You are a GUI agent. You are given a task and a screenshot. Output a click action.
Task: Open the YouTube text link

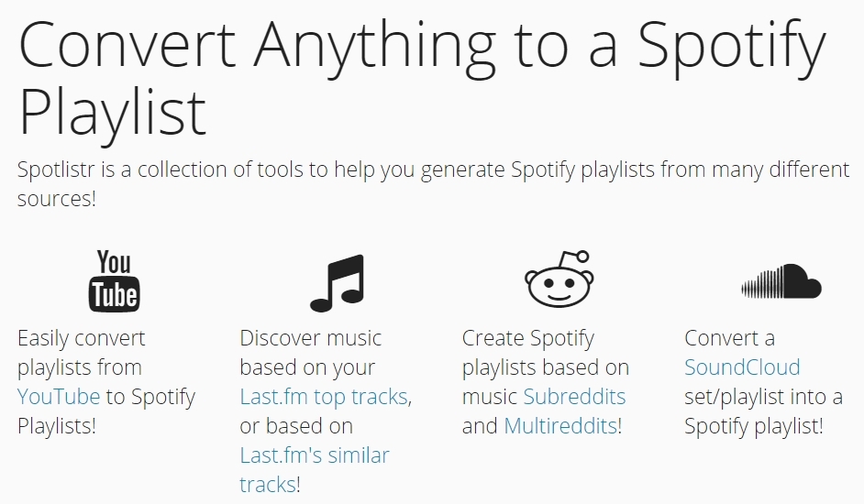[x=59, y=397]
